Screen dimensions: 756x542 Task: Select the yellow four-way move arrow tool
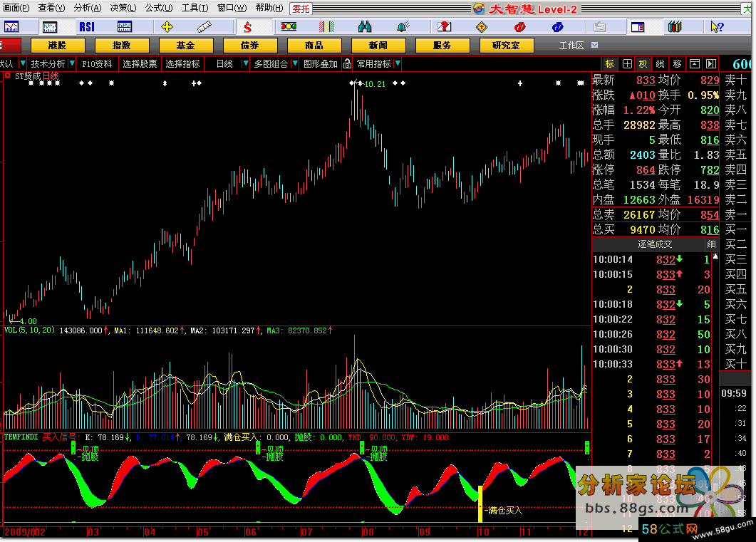pos(167,27)
